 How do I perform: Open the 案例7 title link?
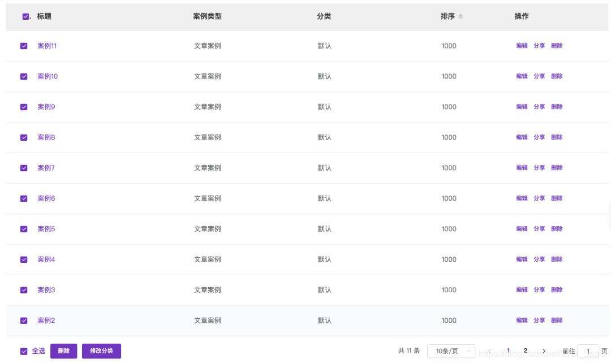(46, 168)
